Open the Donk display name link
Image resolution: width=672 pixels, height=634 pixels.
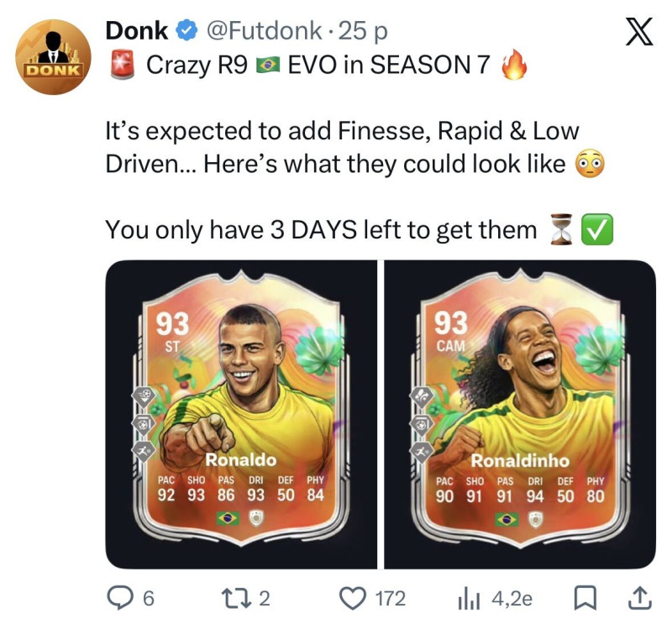pyautogui.click(x=137, y=31)
